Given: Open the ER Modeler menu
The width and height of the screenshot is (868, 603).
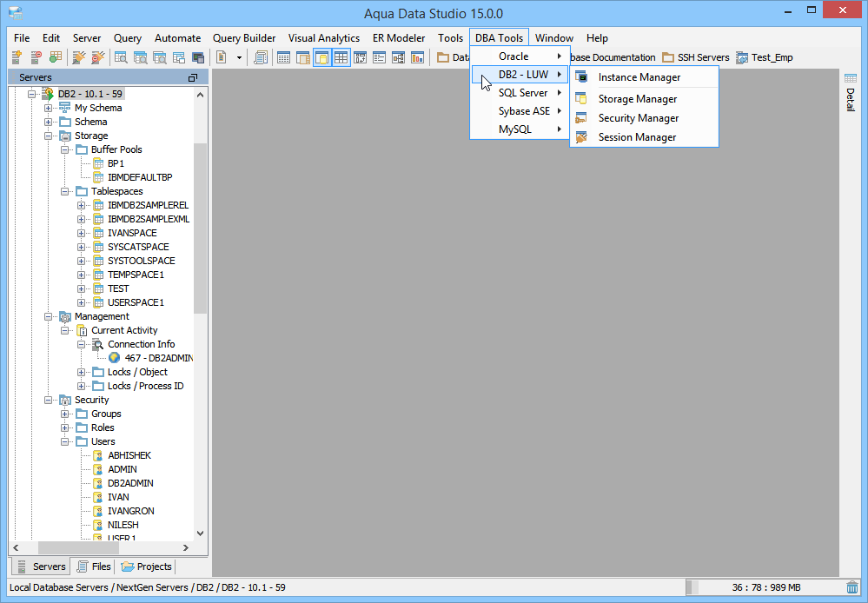Looking at the screenshot, I should (399, 38).
